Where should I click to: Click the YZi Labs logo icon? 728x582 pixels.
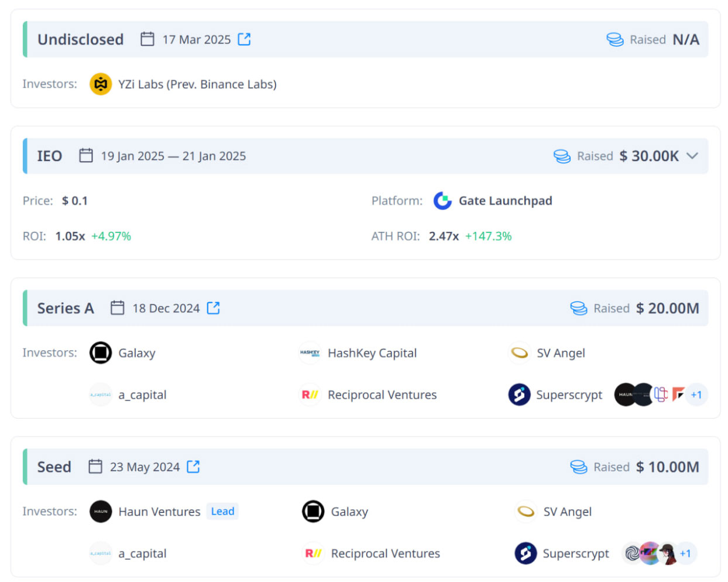click(101, 84)
